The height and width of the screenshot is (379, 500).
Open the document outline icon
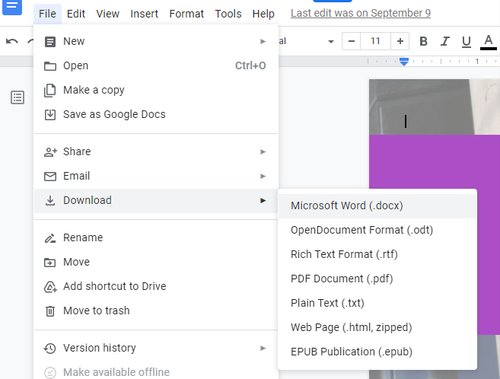(17, 97)
